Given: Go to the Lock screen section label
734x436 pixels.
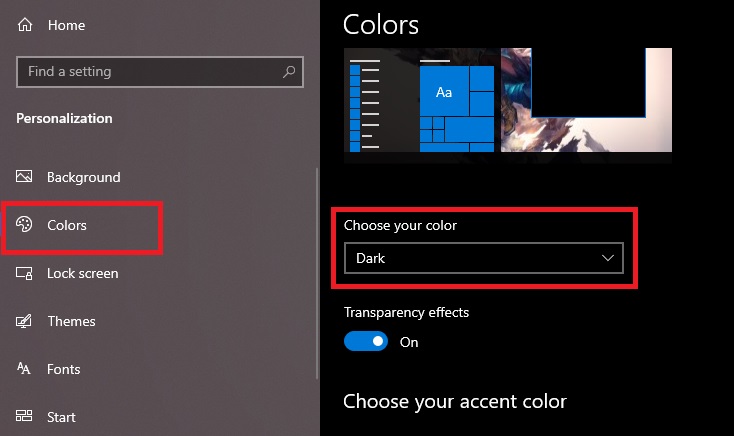Looking at the screenshot, I should pos(82,273).
